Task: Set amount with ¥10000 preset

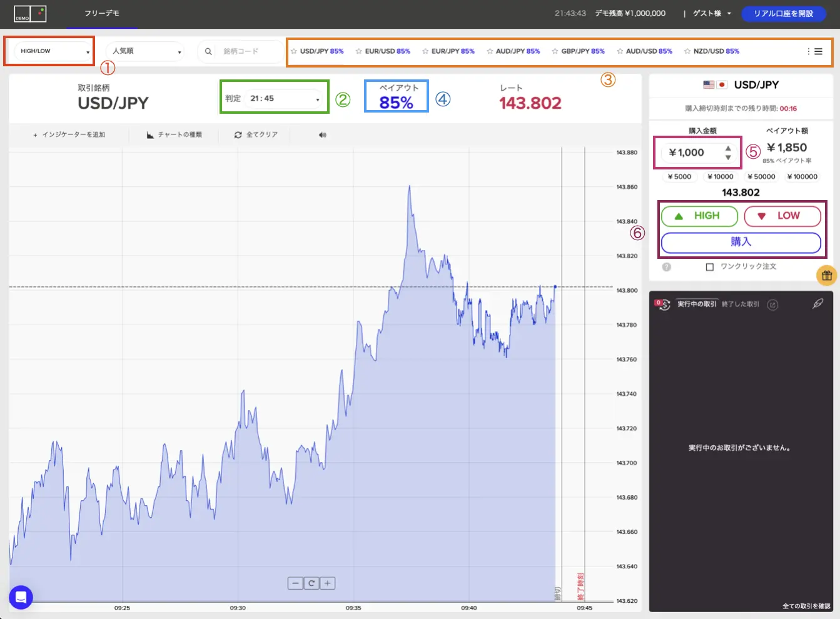Action: coord(721,177)
